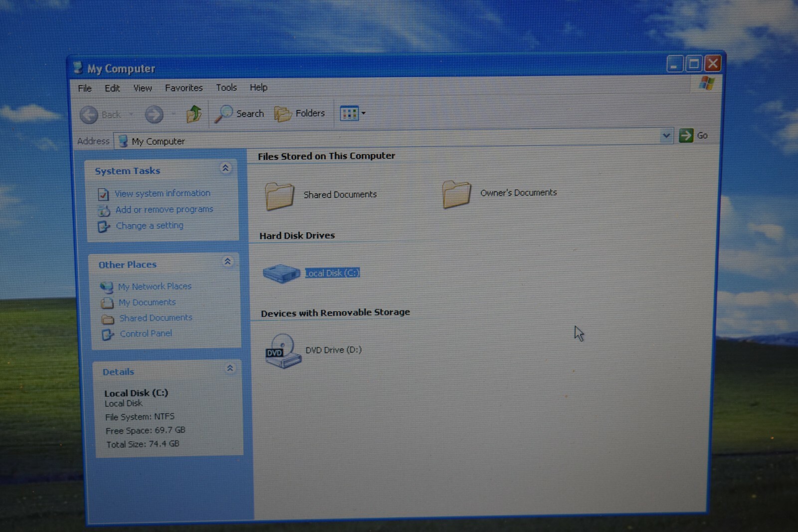Click the Shared Documents sidebar folder icon

108,319
